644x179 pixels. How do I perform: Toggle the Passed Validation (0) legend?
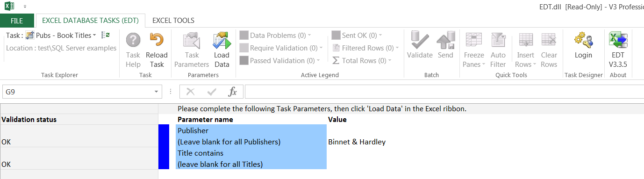279,60
